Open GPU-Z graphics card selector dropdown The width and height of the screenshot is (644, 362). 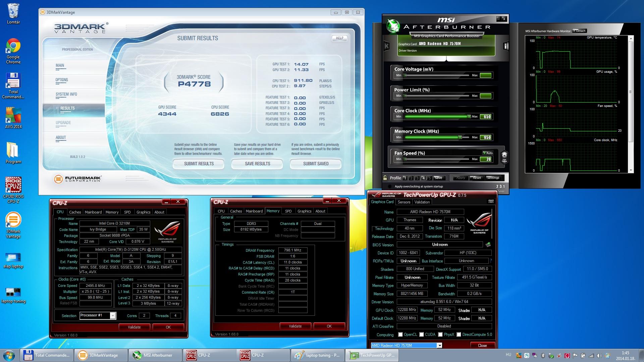coord(439,346)
